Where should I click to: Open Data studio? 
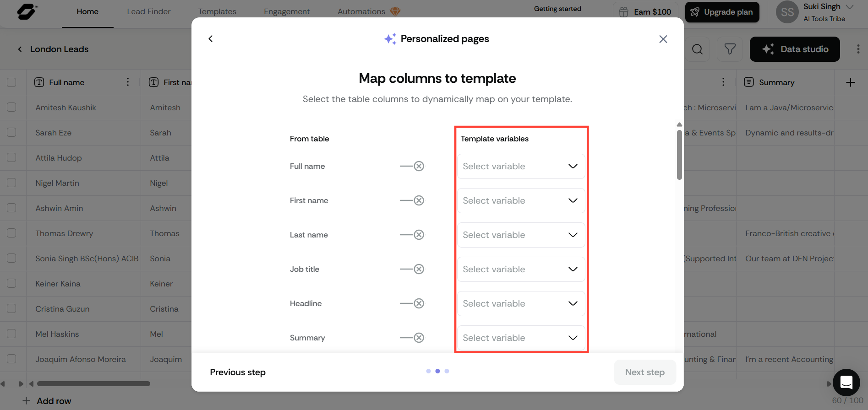(795, 49)
